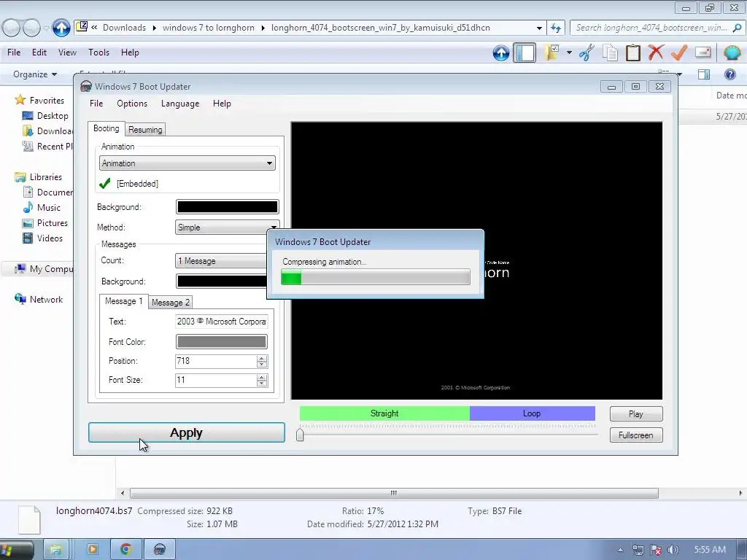
Task: Click the gray Font Color swatch
Action: 222,341
